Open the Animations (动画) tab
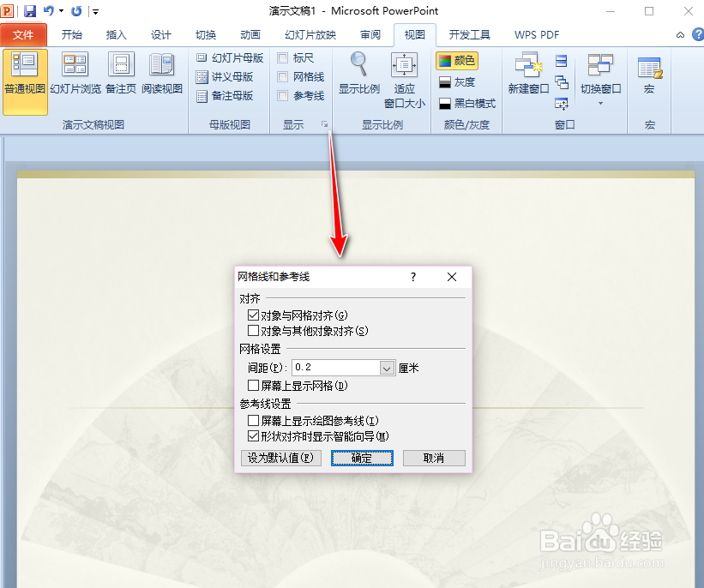The image size is (704, 588). point(250,35)
